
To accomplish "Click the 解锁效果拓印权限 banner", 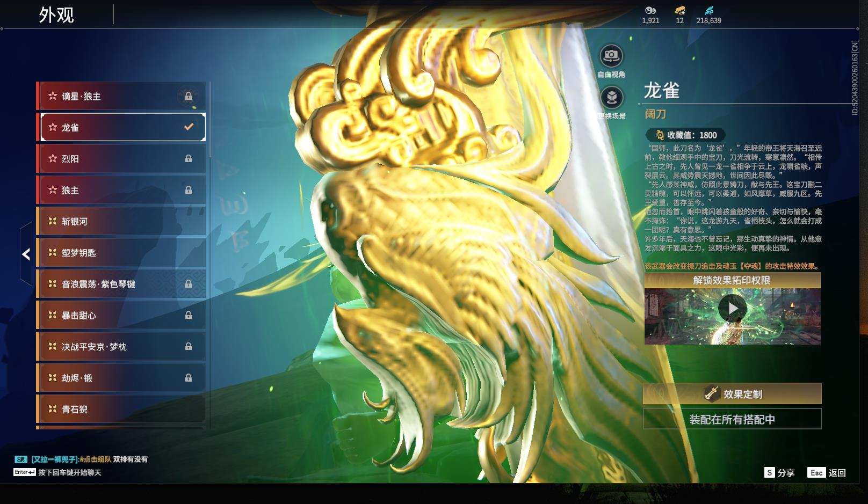I will [x=732, y=280].
